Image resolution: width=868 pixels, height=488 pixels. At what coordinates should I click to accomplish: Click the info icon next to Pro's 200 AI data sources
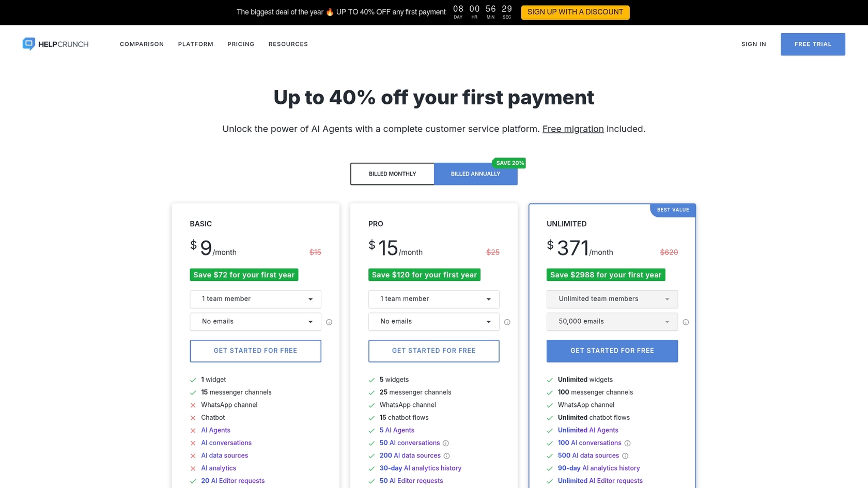click(x=446, y=455)
